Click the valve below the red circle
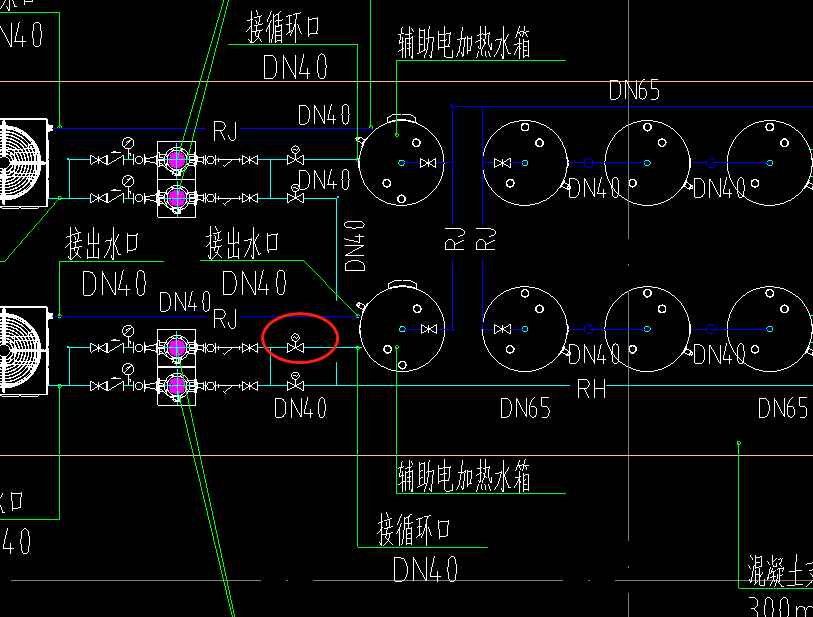Image resolution: width=813 pixels, height=617 pixels. pyautogui.click(x=295, y=385)
